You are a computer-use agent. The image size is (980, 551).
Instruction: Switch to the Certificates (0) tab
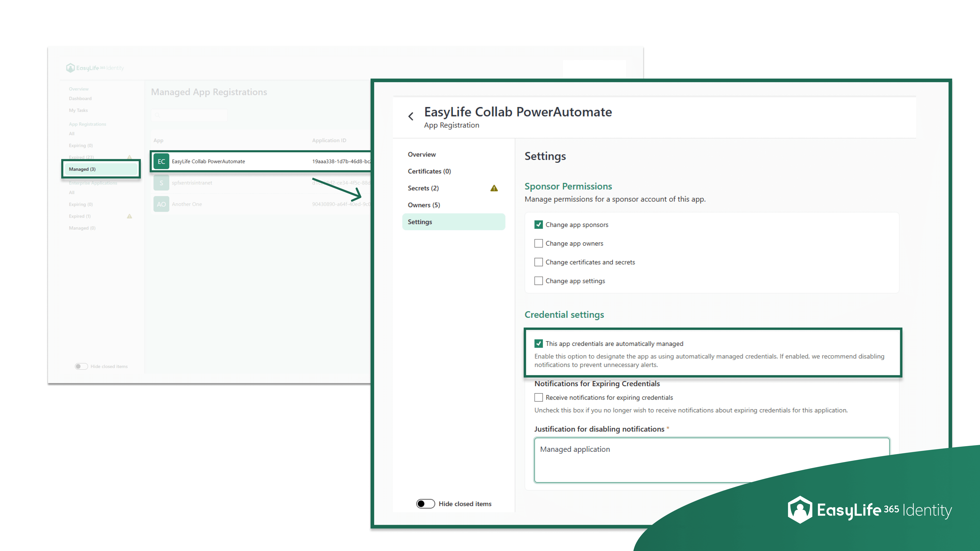pos(429,171)
